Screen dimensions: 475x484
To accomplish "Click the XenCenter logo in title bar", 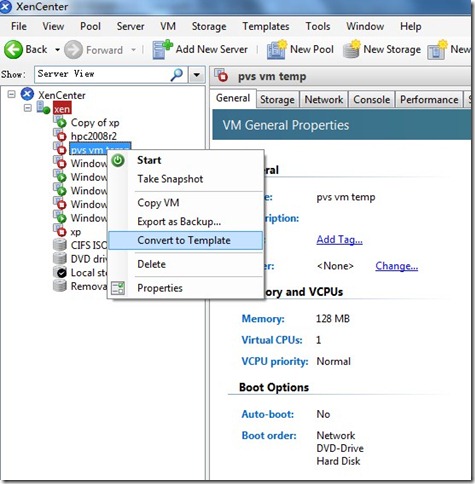I will [x=5, y=7].
